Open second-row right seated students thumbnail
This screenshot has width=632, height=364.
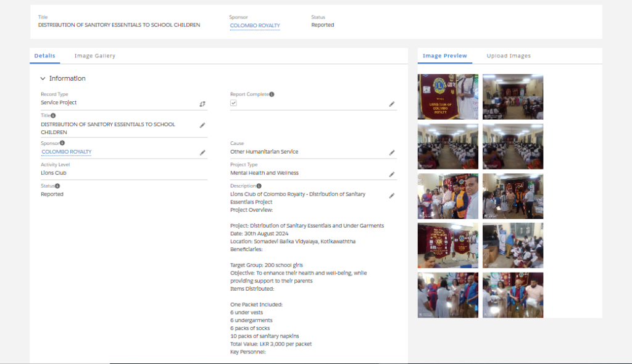(513, 146)
